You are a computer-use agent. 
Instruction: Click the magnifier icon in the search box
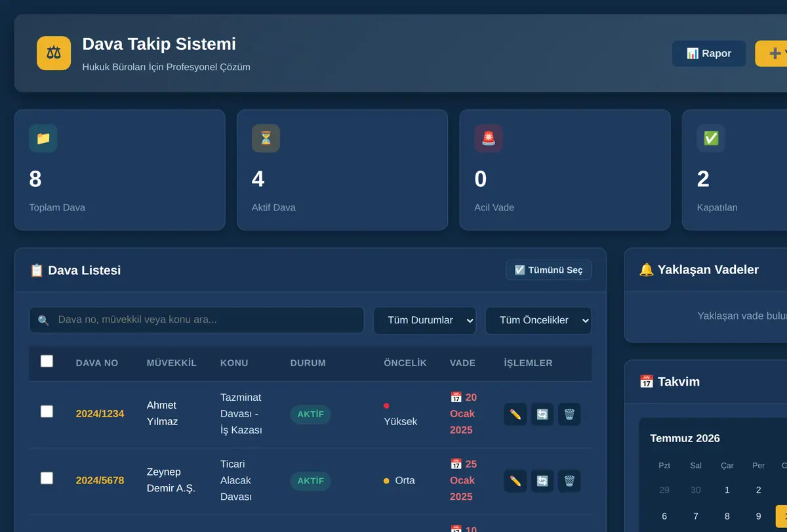point(43,321)
